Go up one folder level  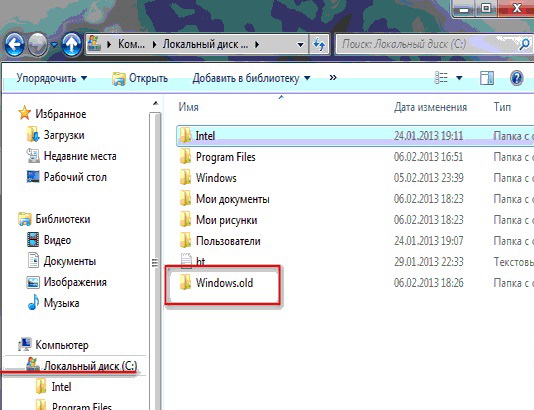click(72, 44)
